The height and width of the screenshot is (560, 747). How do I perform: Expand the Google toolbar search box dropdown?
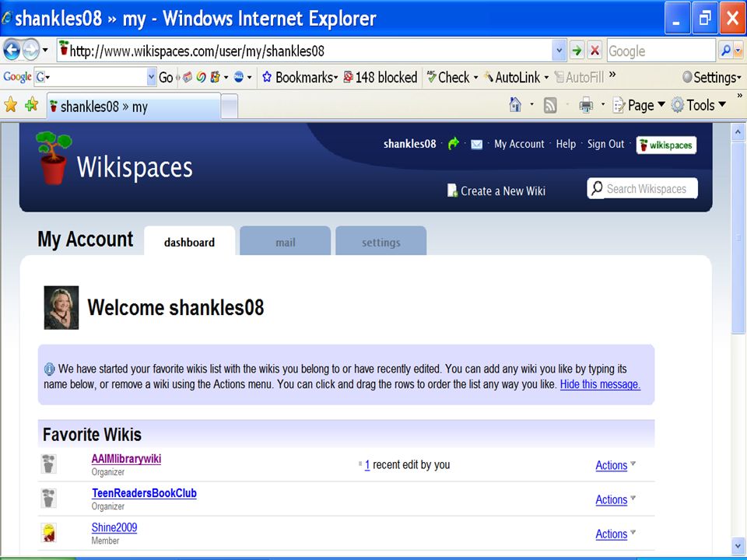152,77
